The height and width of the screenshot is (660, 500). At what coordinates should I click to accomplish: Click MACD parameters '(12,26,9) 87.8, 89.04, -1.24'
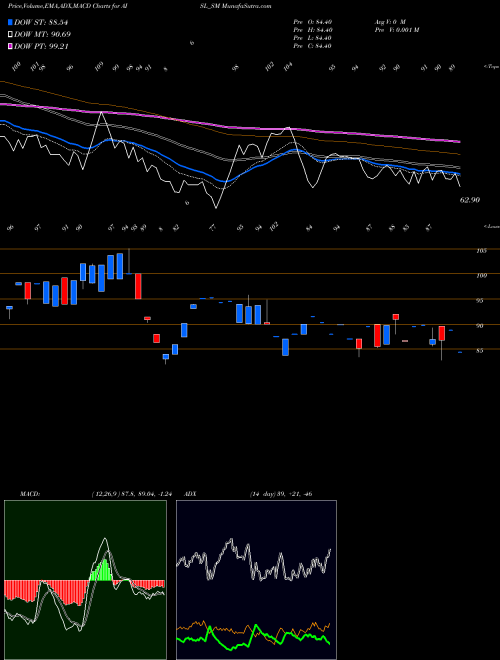pos(131,494)
